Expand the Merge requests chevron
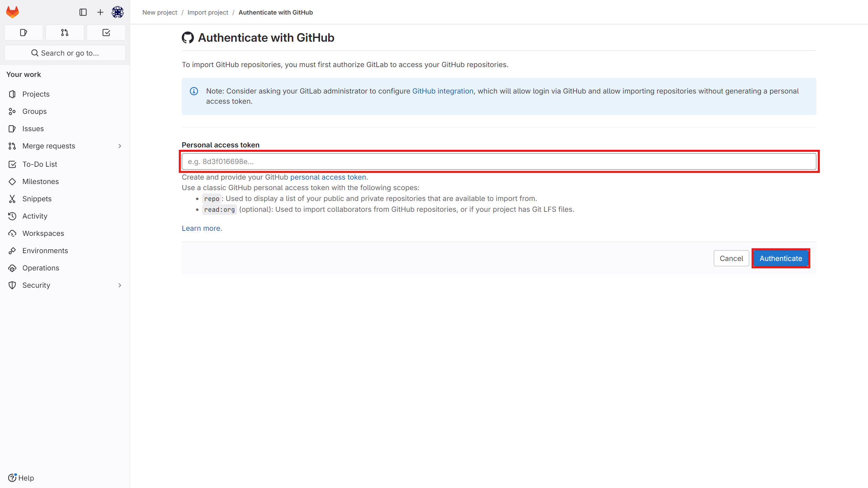The width and height of the screenshot is (868, 488). 120,146
